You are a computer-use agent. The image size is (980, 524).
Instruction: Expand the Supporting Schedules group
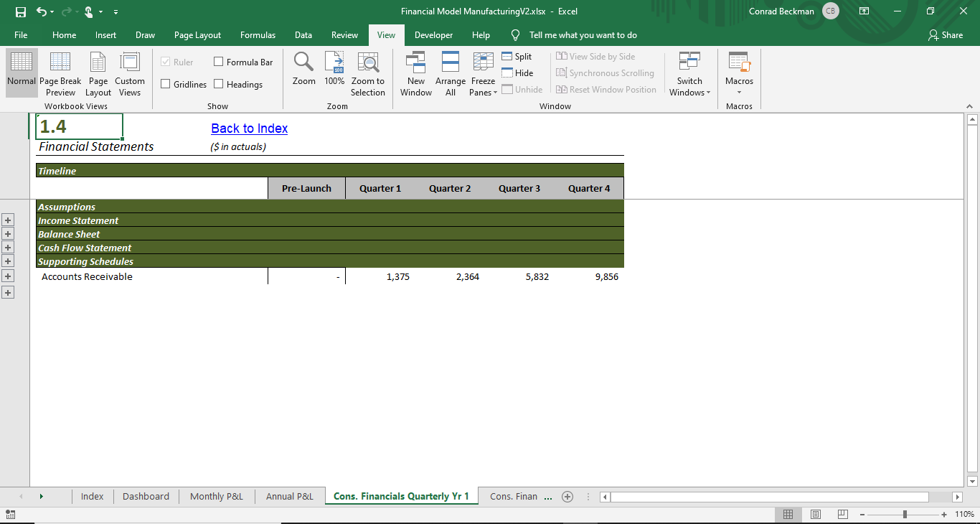(8, 276)
